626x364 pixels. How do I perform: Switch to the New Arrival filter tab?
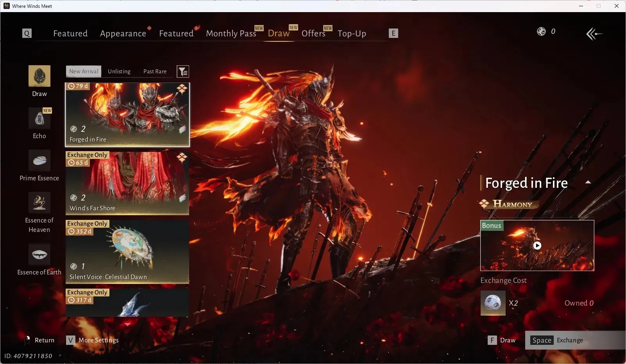click(x=84, y=71)
